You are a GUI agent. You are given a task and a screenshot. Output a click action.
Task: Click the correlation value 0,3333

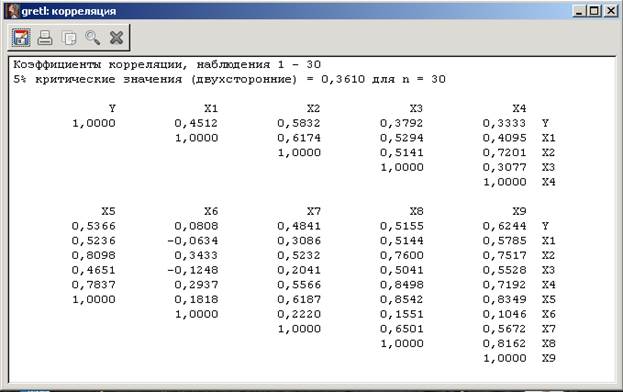tap(505, 123)
